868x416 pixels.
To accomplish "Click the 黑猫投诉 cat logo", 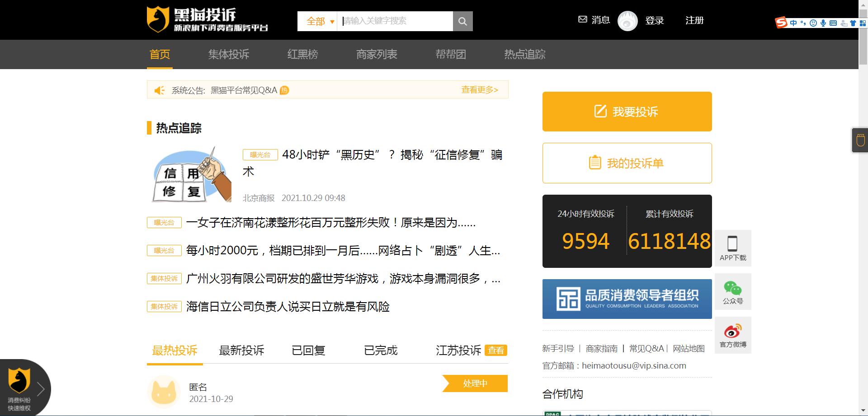I will [157, 19].
